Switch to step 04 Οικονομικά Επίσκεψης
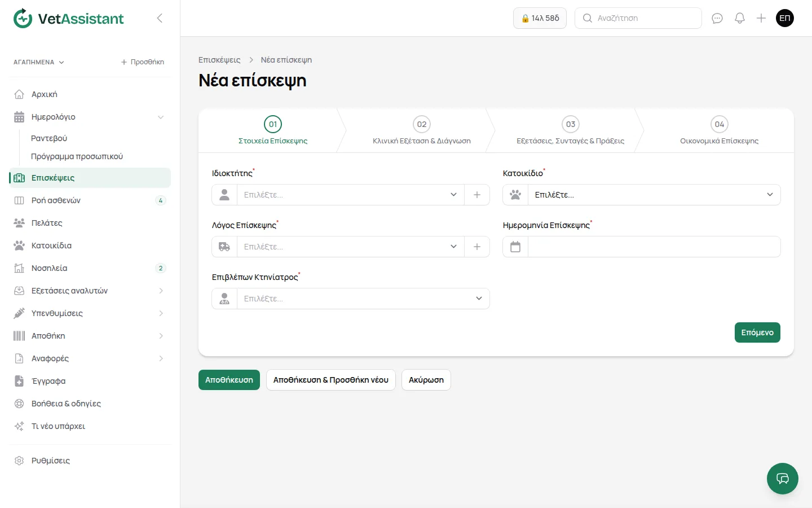The image size is (812, 508). pyautogui.click(x=720, y=131)
